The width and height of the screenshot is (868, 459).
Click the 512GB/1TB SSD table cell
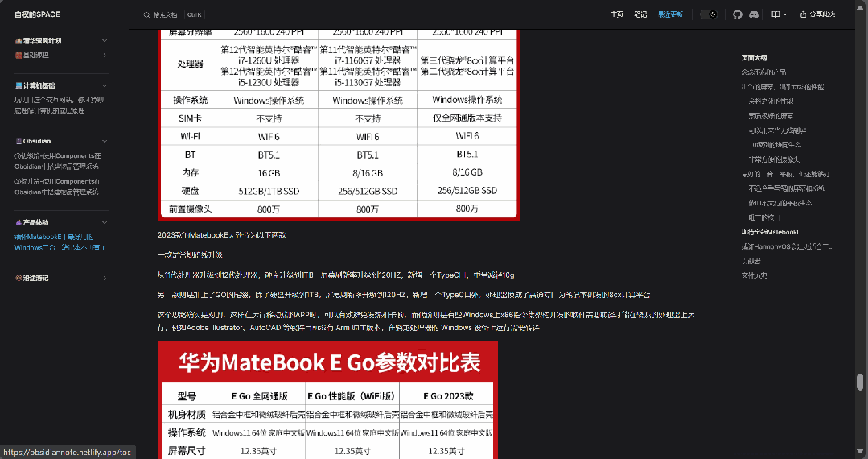click(x=269, y=191)
